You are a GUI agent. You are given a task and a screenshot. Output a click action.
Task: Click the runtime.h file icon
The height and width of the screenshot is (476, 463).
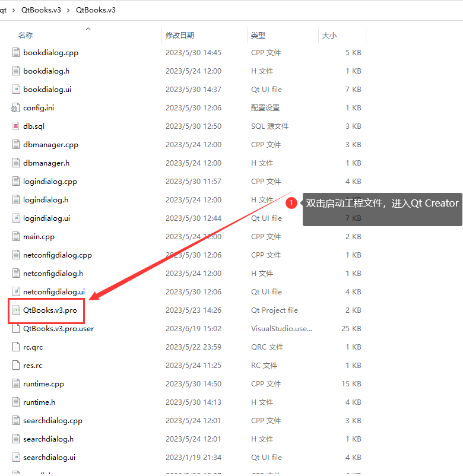click(x=16, y=402)
